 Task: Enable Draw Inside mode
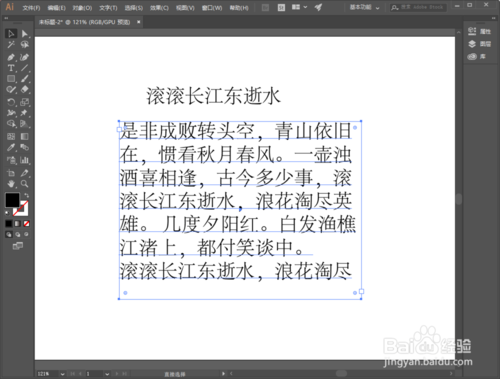(x=26, y=235)
